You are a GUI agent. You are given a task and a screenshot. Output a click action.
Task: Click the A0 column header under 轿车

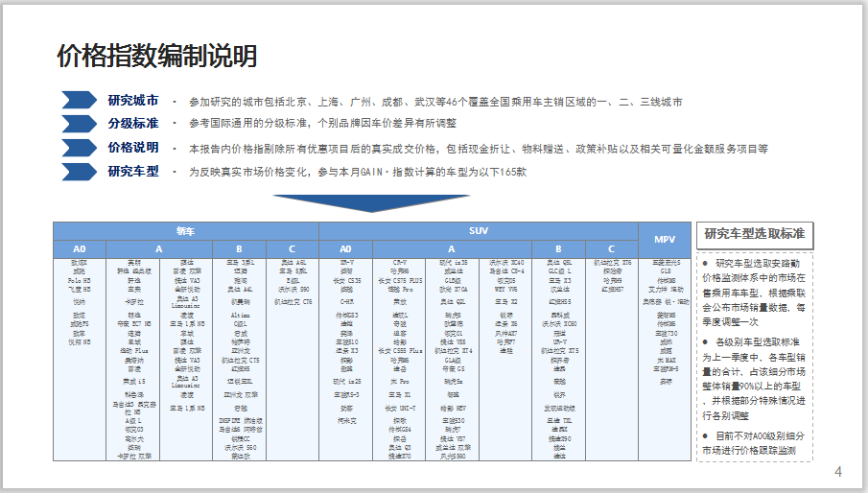[x=79, y=247]
